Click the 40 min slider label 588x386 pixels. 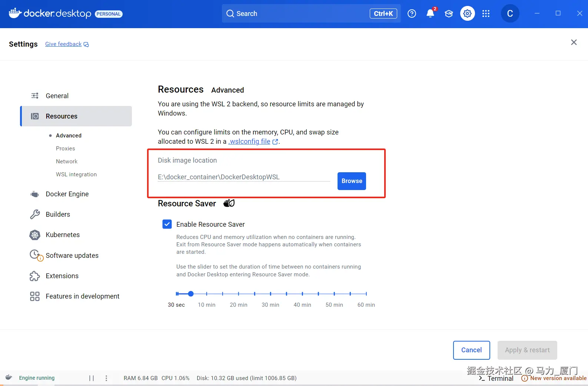pos(302,305)
